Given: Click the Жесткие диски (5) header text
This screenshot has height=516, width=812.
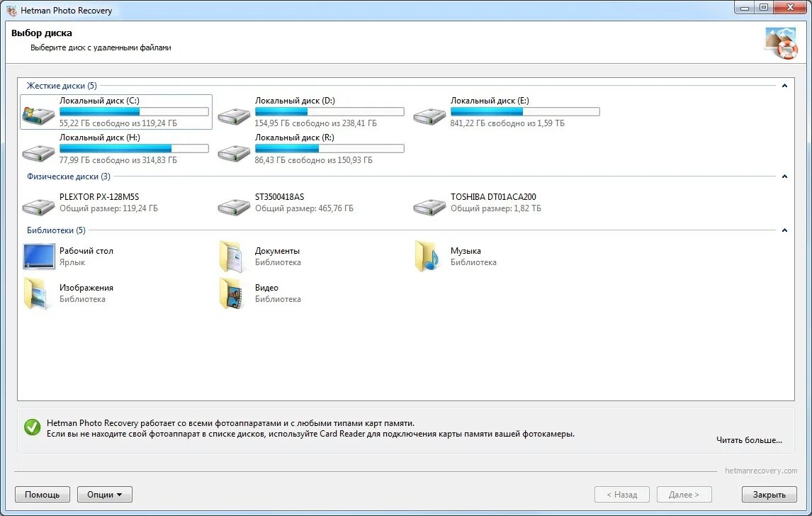Looking at the screenshot, I should click(x=62, y=86).
